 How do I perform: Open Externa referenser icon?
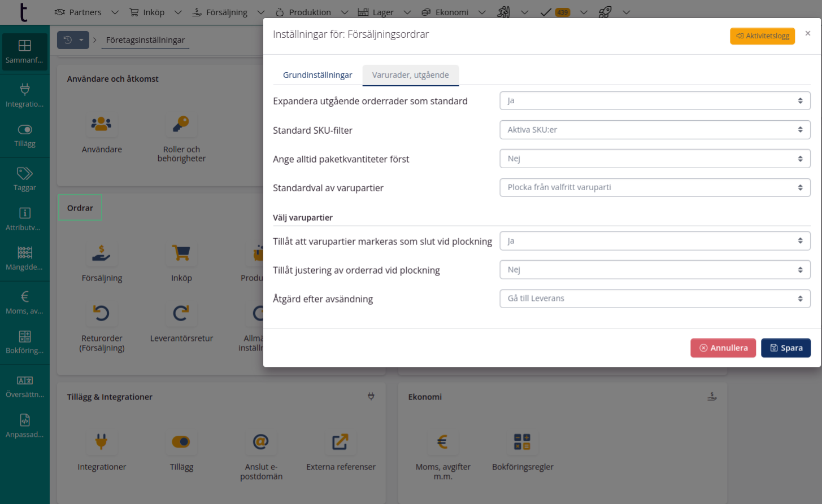pos(340,442)
